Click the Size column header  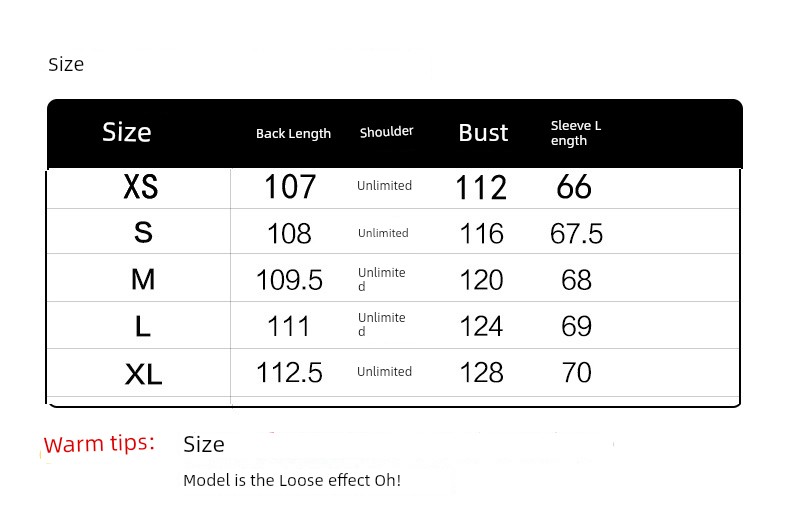click(127, 133)
